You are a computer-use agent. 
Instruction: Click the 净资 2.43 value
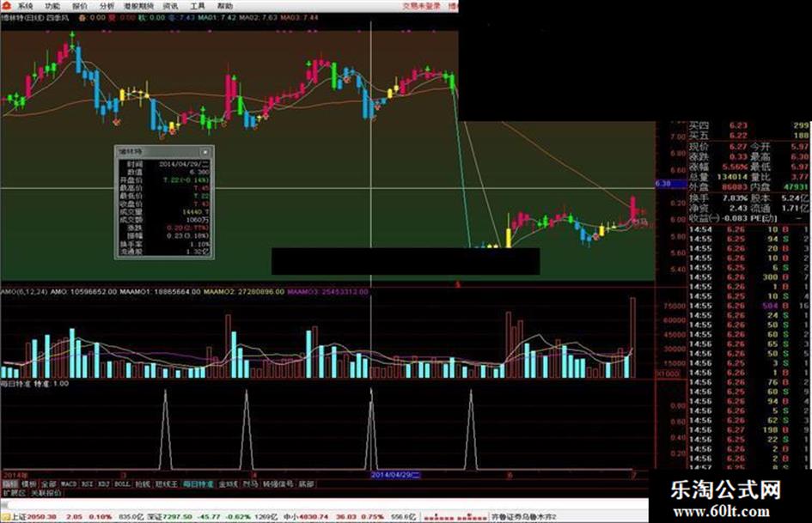tap(738, 208)
